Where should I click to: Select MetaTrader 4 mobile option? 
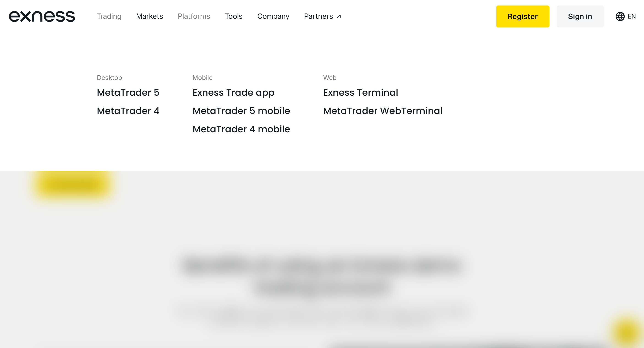point(241,129)
